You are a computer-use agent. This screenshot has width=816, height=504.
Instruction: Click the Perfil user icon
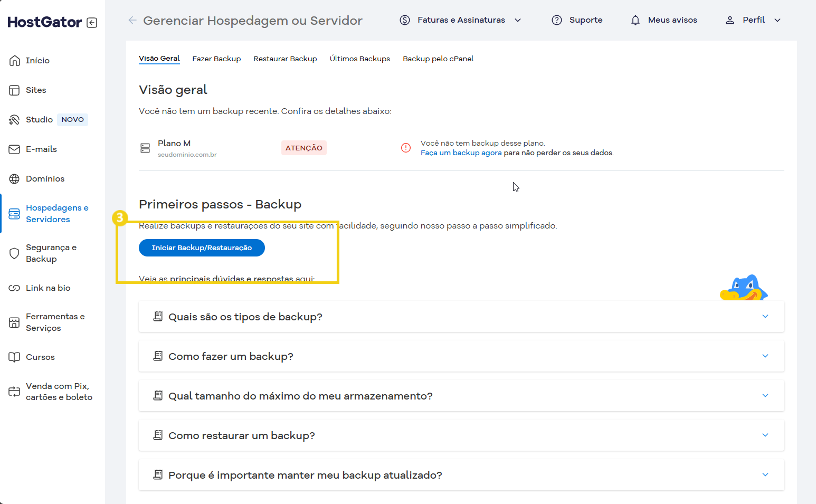[x=730, y=20]
